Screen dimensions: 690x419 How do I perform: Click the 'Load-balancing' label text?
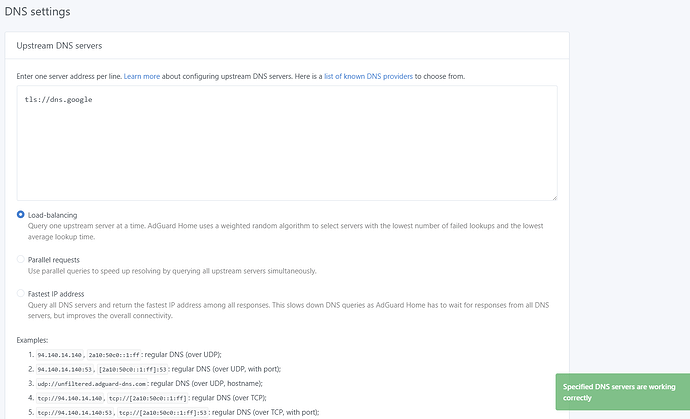[x=52, y=214]
